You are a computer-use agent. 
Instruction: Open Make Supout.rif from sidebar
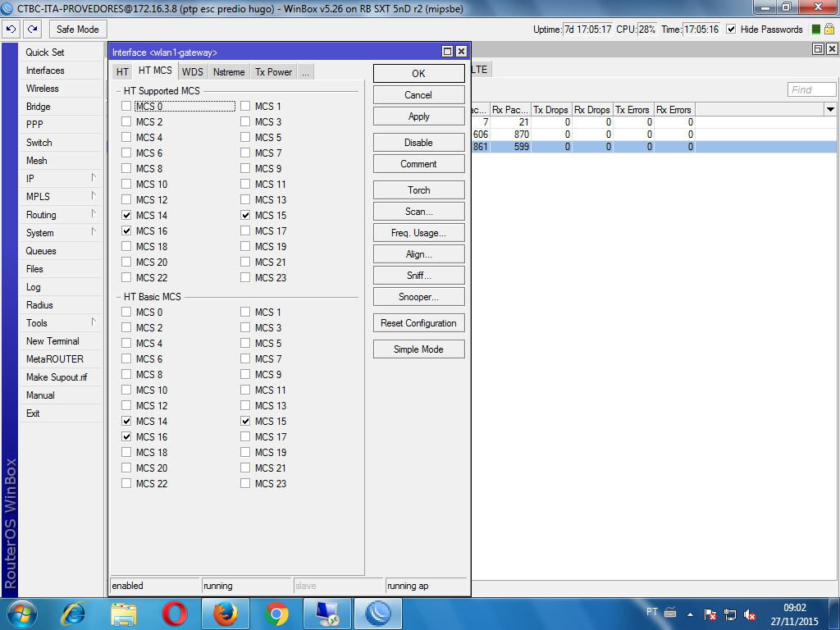(61, 377)
